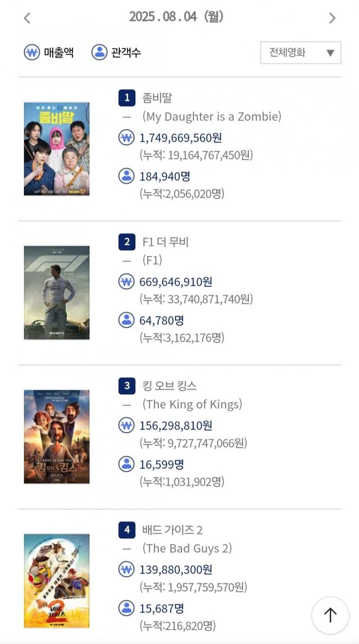Click the won icon beside 1,749,669,560원
359x644 pixels.
126,138
